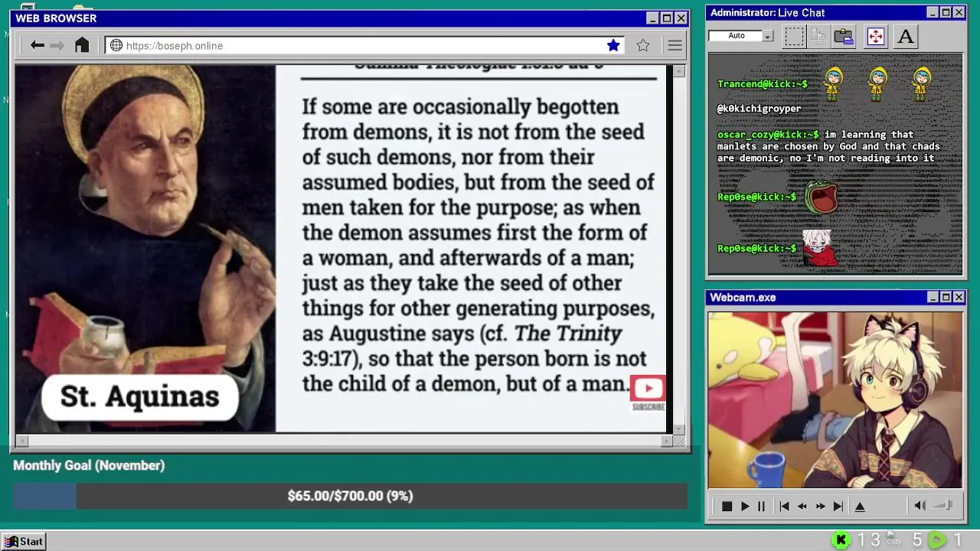
Task: Stop playback in Webcam.exe
Action: click(727, 507)
